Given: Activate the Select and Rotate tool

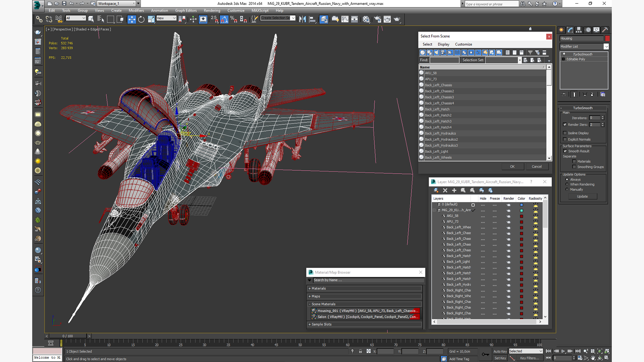Looking at the screenshot, I should 141,19.
